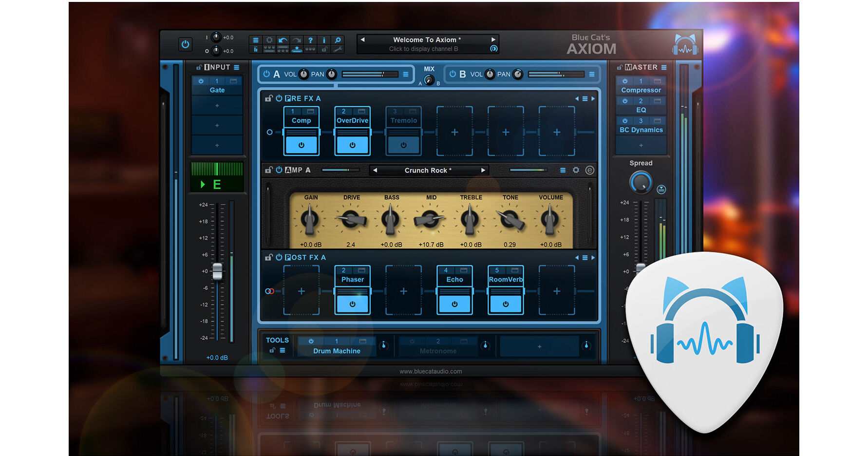
Task: Select next preset beside Welcome To Axiom
Action: point(493,39)
